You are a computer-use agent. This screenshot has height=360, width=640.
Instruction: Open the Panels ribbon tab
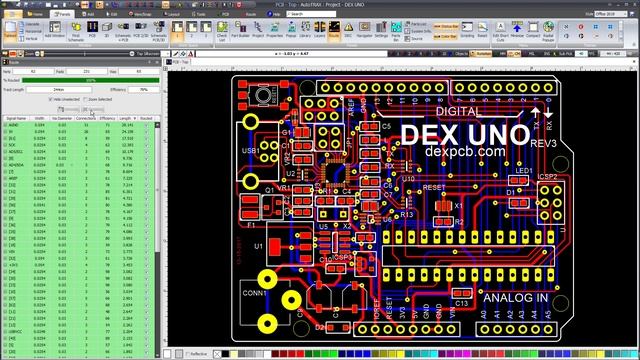(61, 14)
